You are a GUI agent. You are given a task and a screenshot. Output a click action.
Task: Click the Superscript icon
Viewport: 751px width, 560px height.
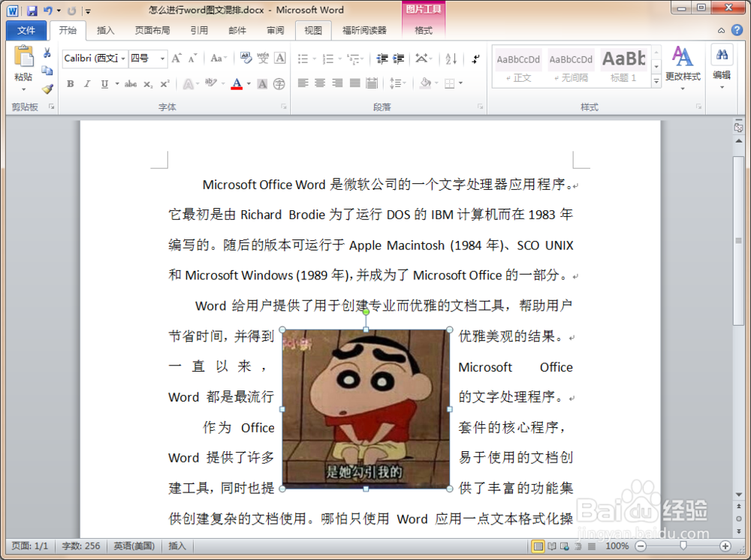tap(164, 84)
